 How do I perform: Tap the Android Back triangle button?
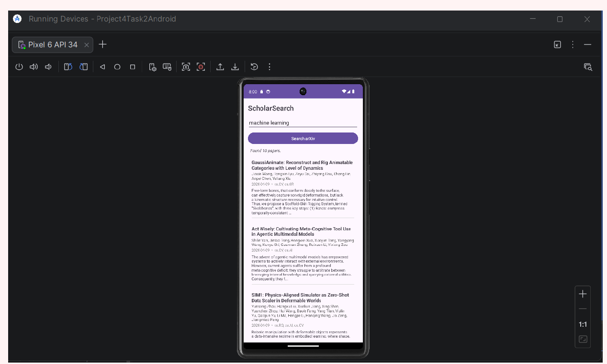(102, 67)
